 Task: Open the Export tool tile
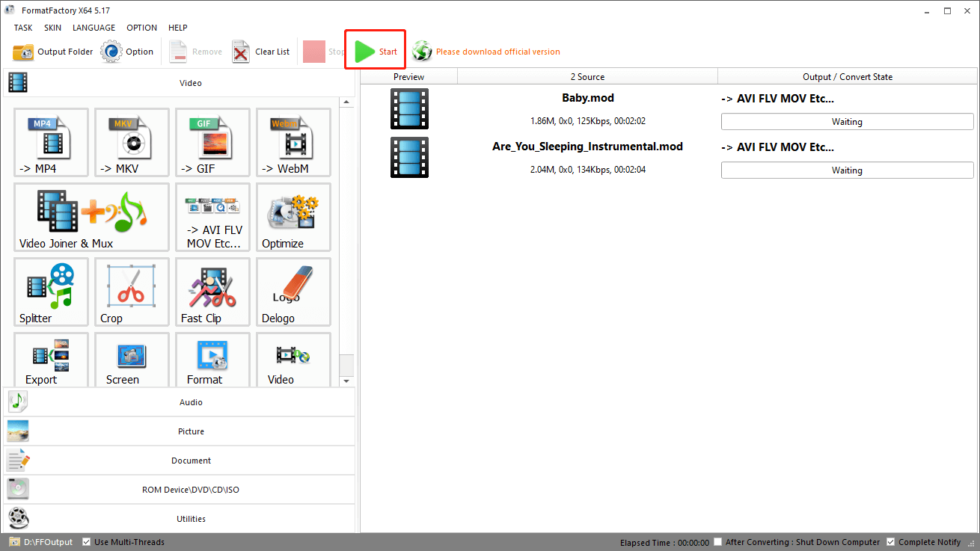coord(51,360)
